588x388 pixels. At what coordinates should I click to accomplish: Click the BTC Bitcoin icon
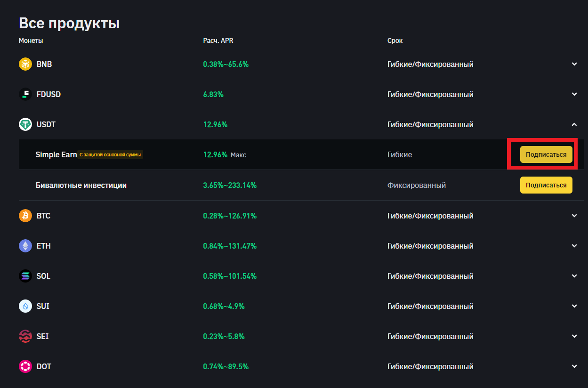pyautogui.click(x=25, y=216)
